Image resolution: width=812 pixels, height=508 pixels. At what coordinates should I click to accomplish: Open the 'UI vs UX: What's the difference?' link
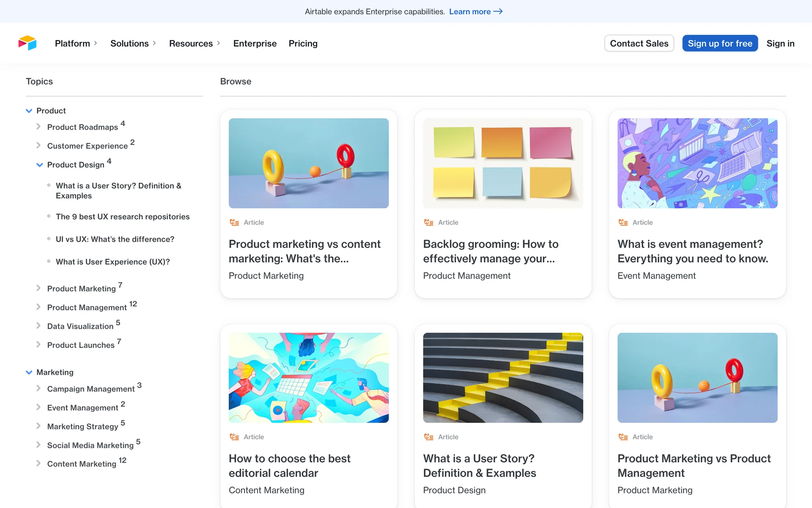pos(115,239)
